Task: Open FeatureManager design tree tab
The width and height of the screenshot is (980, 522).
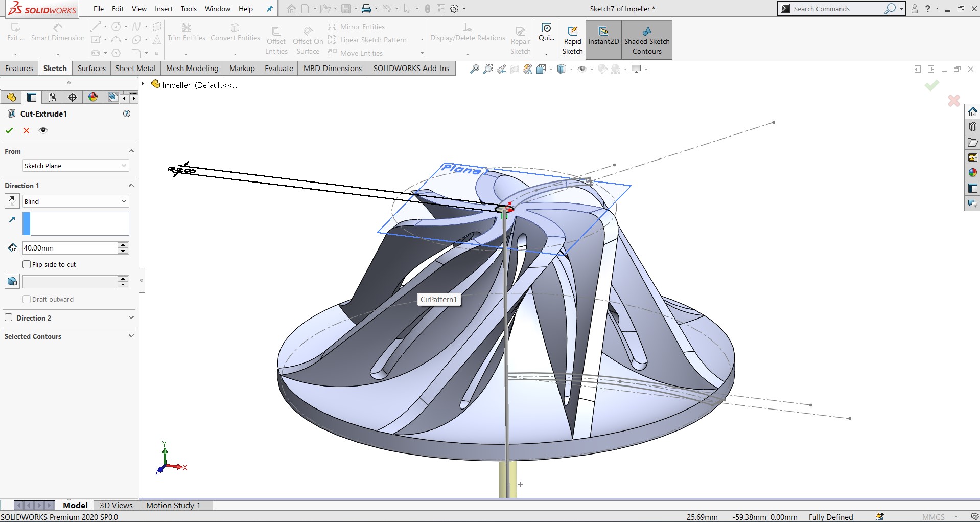Action: pos(11,97)
